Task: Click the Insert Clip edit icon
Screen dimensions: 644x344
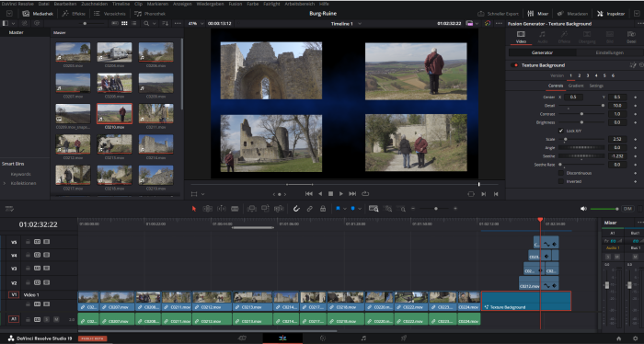Action: point(252,209)
